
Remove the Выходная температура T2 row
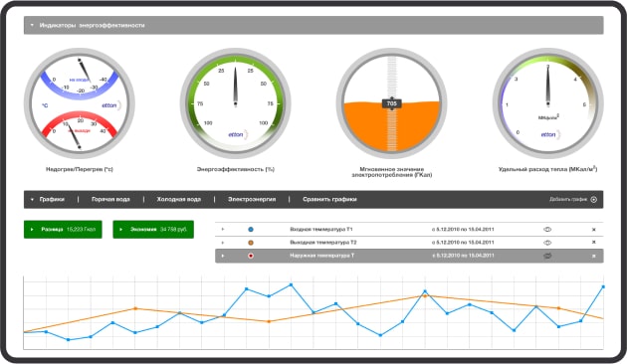(594, 242)
